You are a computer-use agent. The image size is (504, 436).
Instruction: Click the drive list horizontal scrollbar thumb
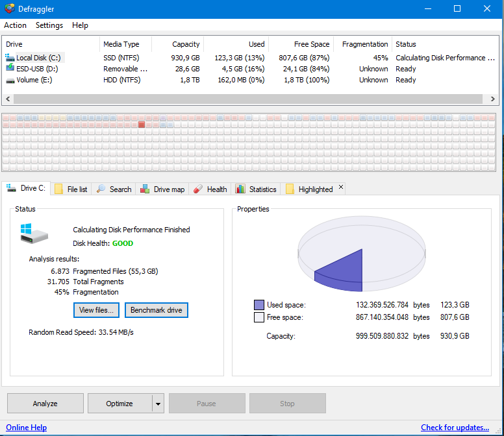pyautogui.click(x=248, y=99)
